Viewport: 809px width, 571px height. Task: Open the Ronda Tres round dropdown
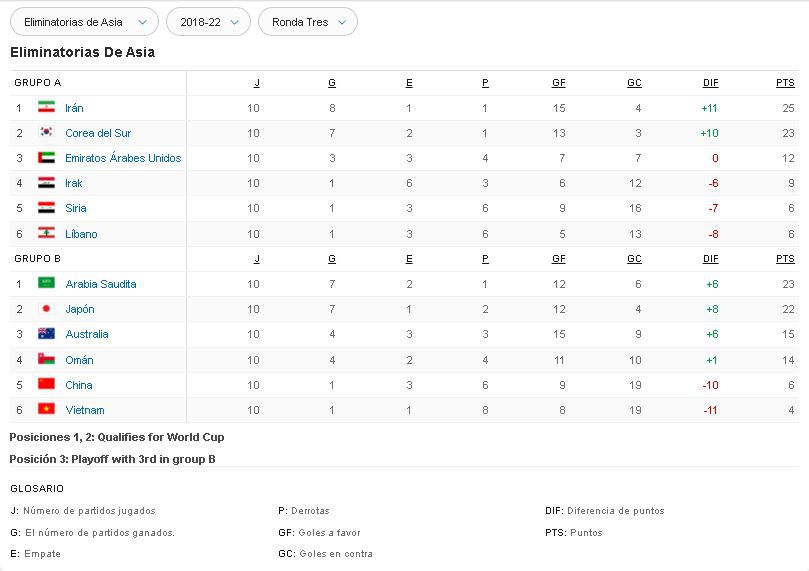tap(308, 22)
